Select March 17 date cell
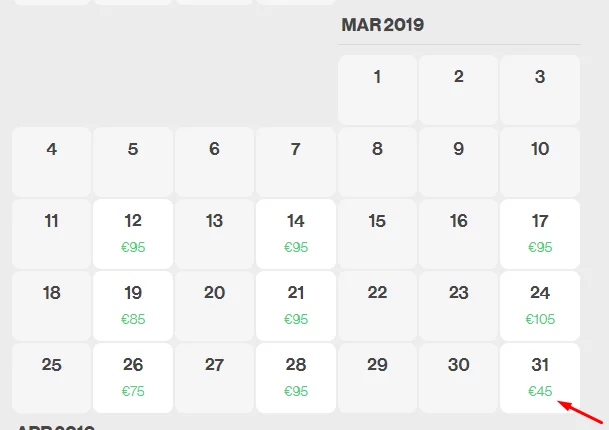The height and width of the screenshot is (430, 609). pyautogui.click(x=540, y=233)
